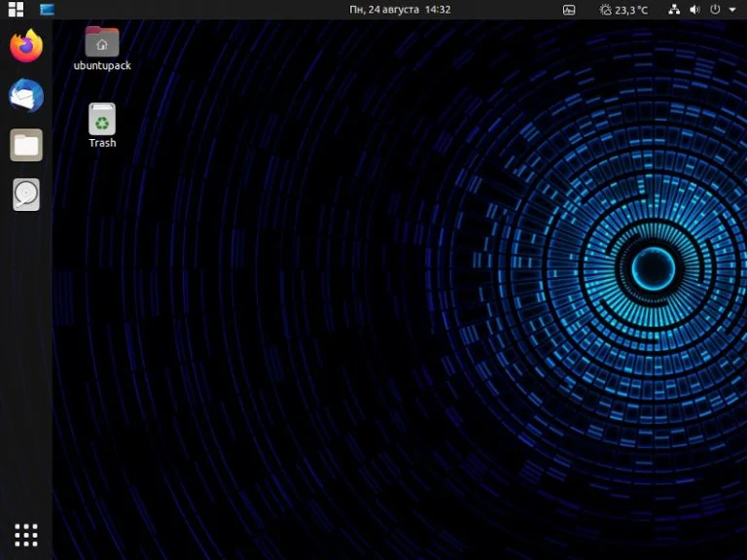Launch Firefox from the dock
The width and height of the screenshot is (747, 560).
26,46
